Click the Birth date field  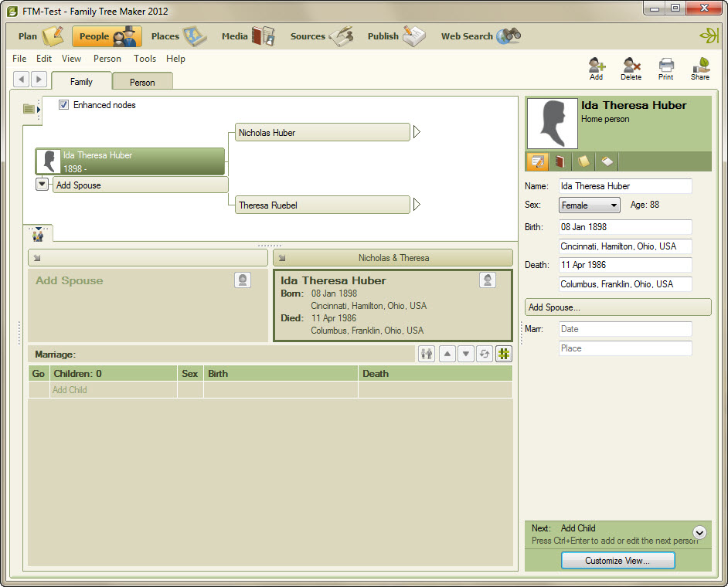625,227
